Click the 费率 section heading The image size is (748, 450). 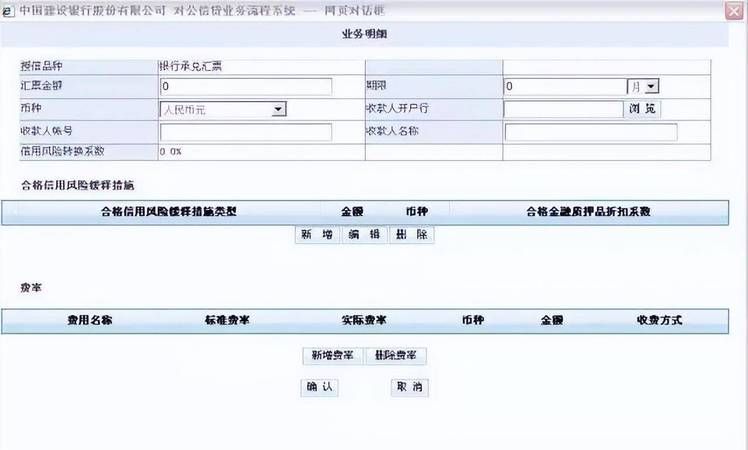point(31,288)
